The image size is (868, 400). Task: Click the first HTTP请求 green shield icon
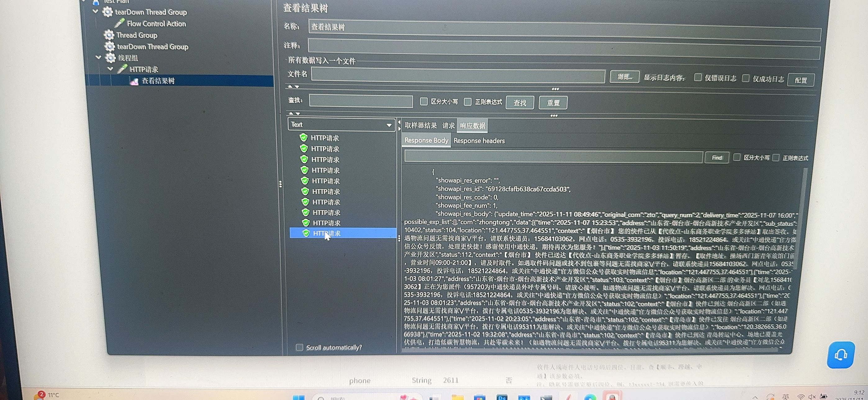(303, 138)
